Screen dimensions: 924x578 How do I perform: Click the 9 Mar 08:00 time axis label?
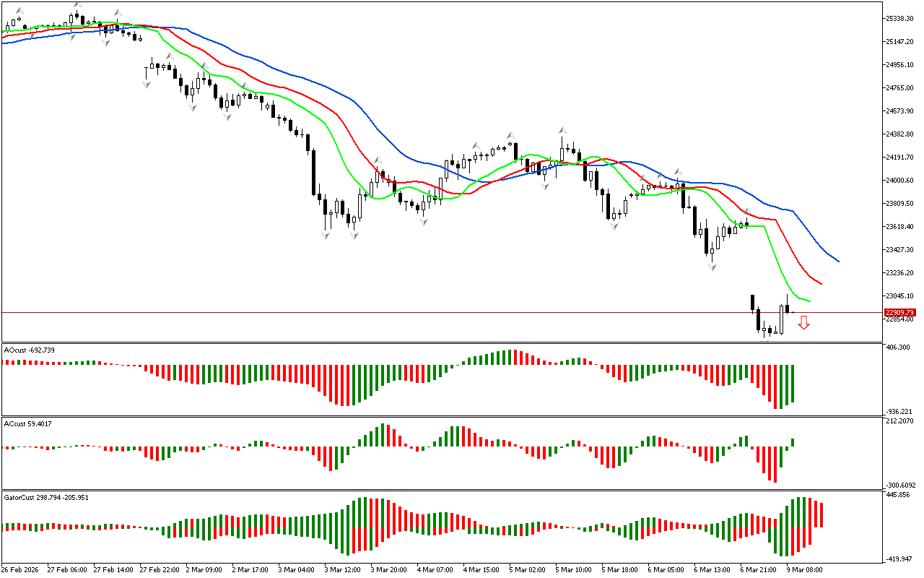click(x=804, y=569)
